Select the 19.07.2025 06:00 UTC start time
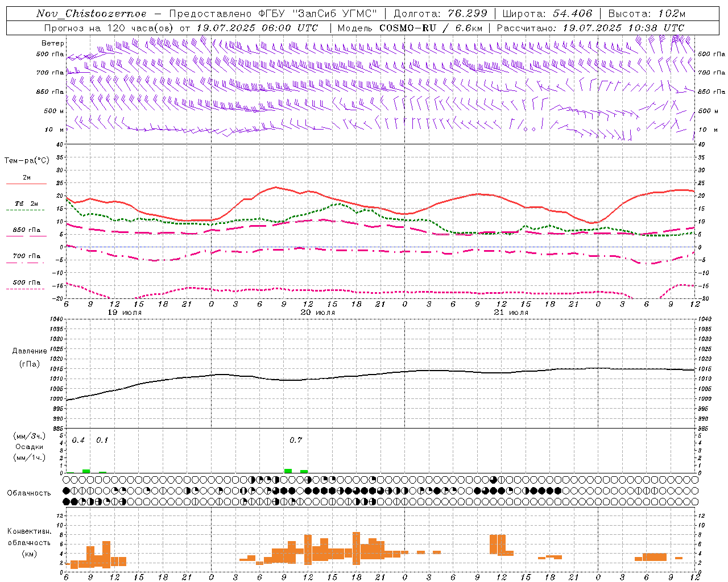The image size is (728, 582). (257, 28)
